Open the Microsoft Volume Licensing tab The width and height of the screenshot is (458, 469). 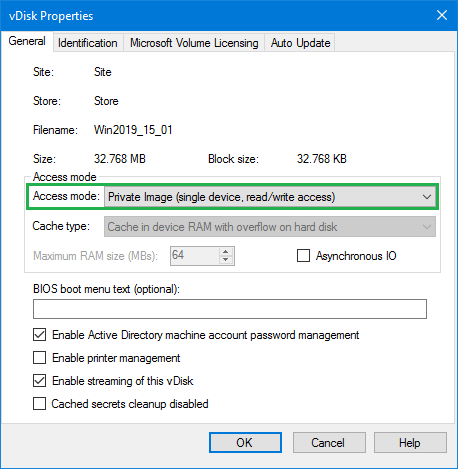pyautogui.click(x=194, y=43)
